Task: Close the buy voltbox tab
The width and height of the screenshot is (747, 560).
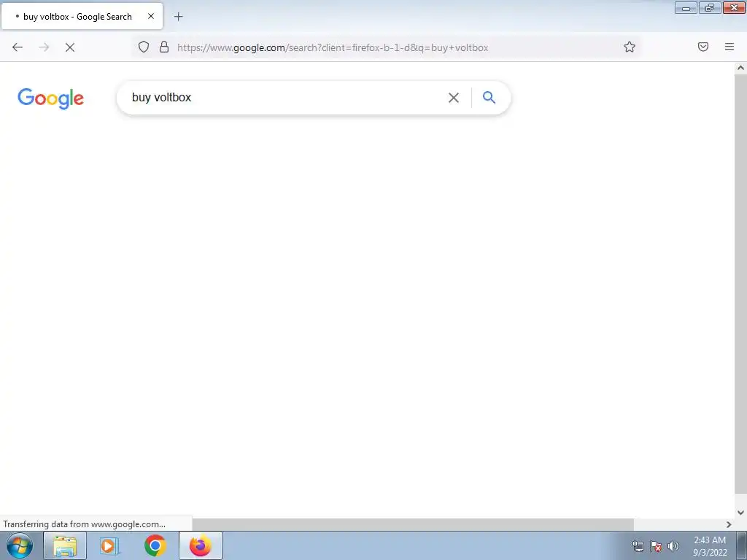Action: (151, 16)
